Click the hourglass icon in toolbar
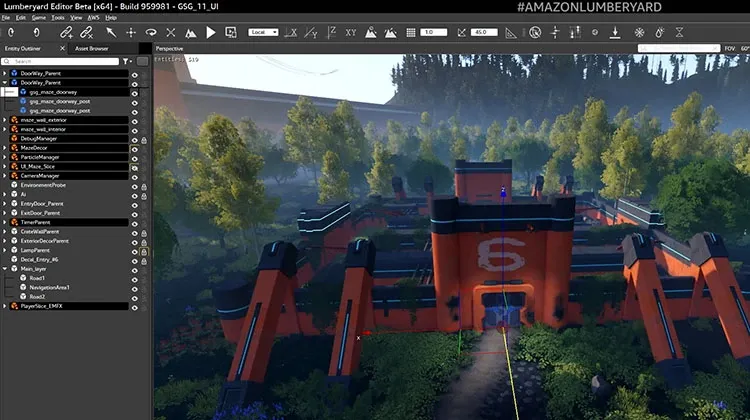This screenshot has width=750, height=420. (x=679, y=33)
